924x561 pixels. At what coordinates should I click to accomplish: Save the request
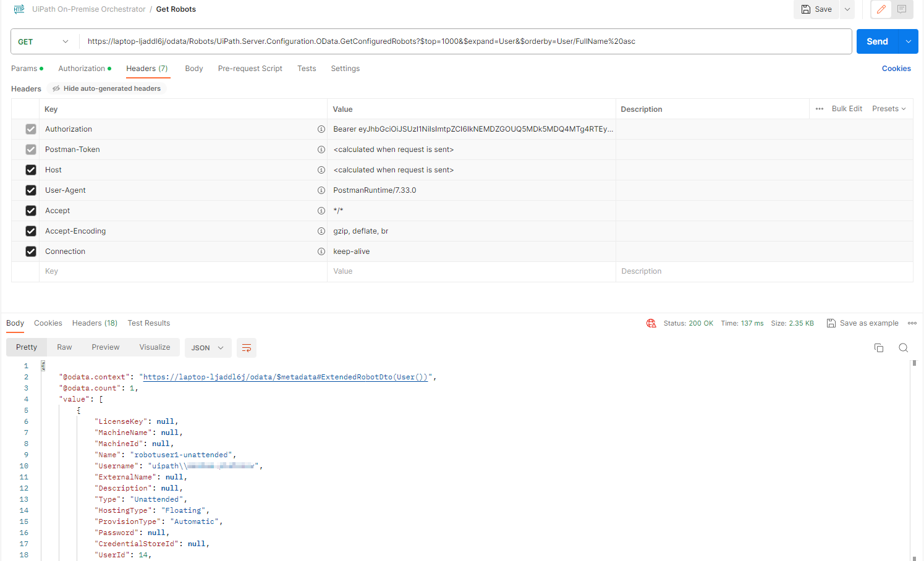pyautogui.click(x=816, y=9)
